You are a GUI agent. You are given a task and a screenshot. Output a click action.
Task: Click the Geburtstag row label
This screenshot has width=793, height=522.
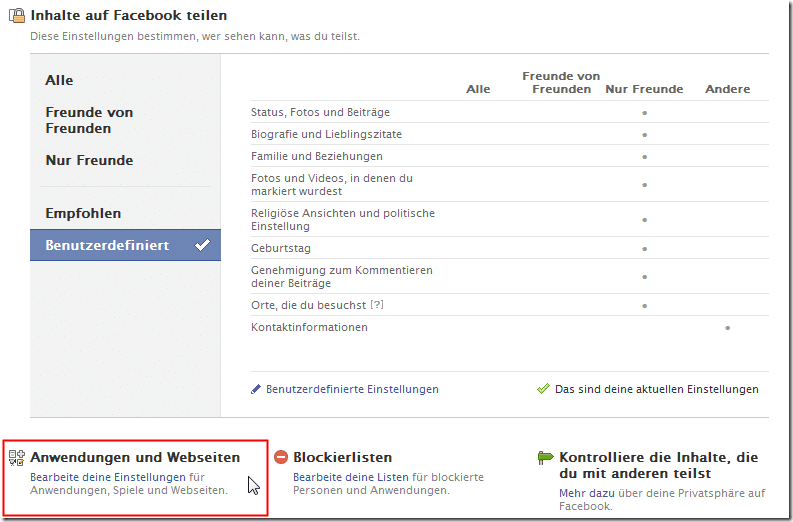tap(281, 248)
